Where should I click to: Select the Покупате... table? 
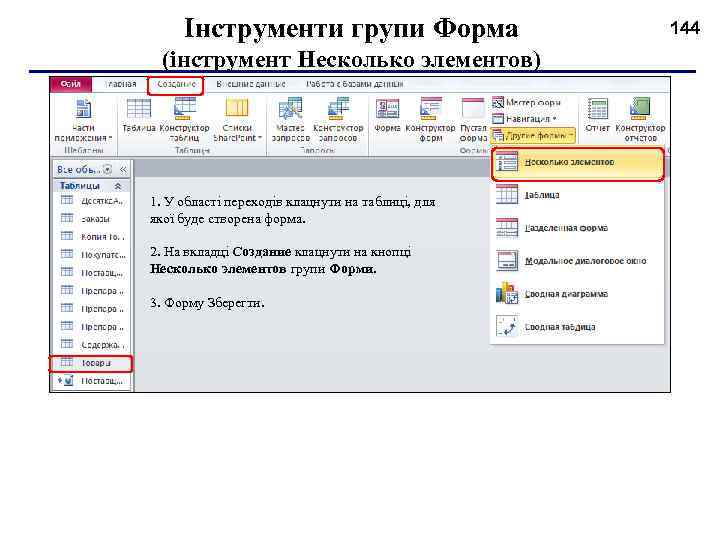pos(91,254)
